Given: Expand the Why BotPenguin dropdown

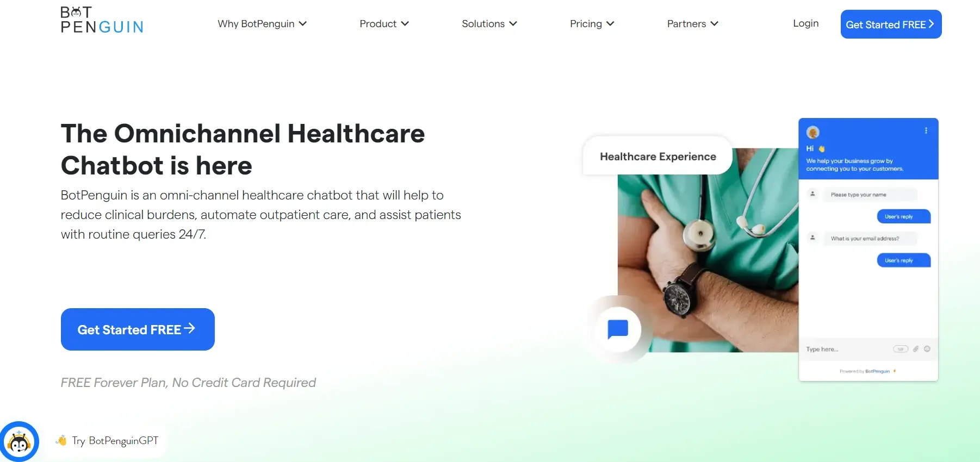Looking at the screenshot, I should [262, 24].
